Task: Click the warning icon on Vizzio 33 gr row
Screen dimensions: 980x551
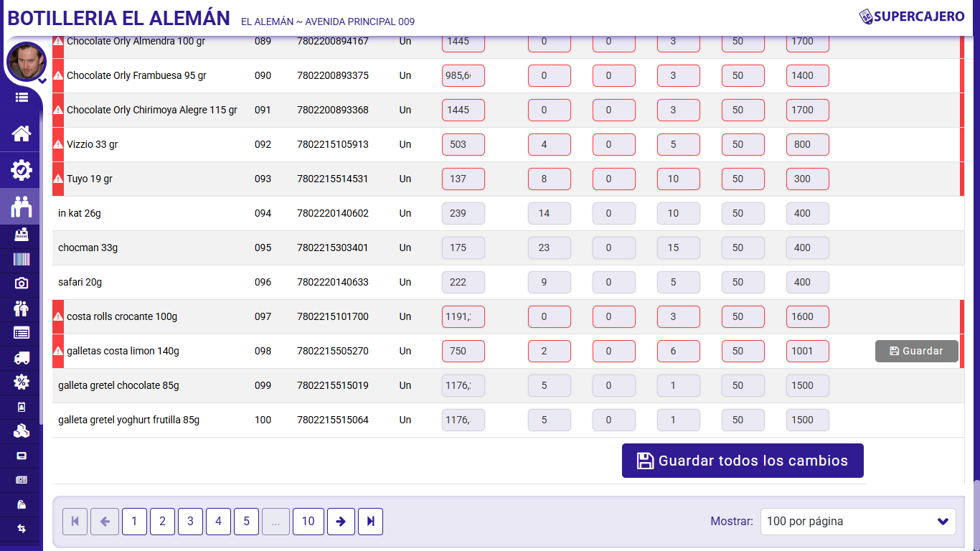Action: (x=58, y=144)
